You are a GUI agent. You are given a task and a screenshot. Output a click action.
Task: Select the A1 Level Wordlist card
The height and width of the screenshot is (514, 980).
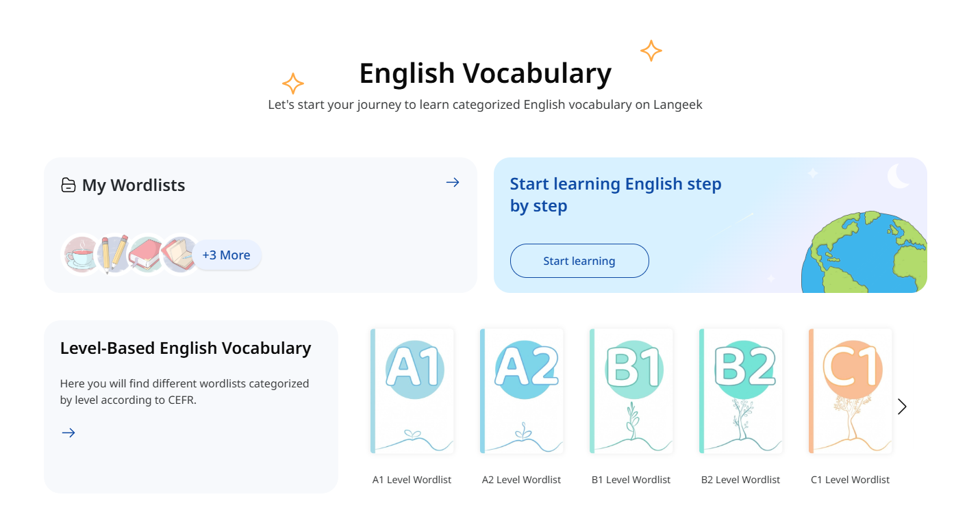[412, 390]
